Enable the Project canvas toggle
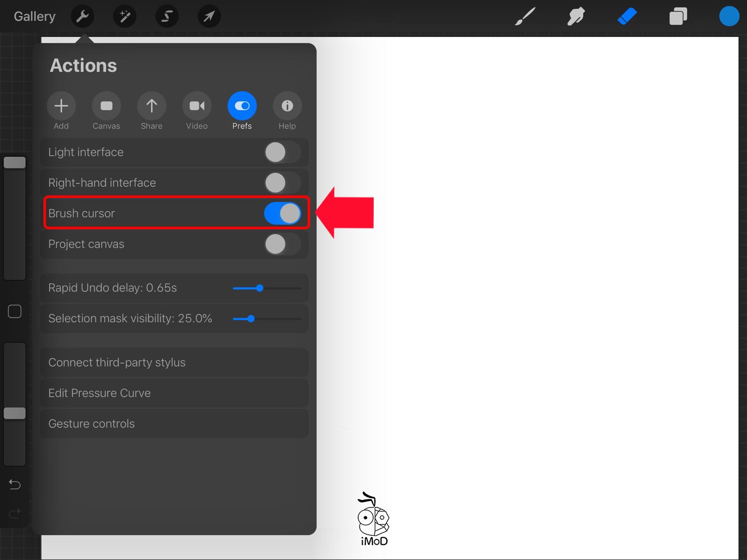This screenshot has width=747, height=560. coord(282,244)
